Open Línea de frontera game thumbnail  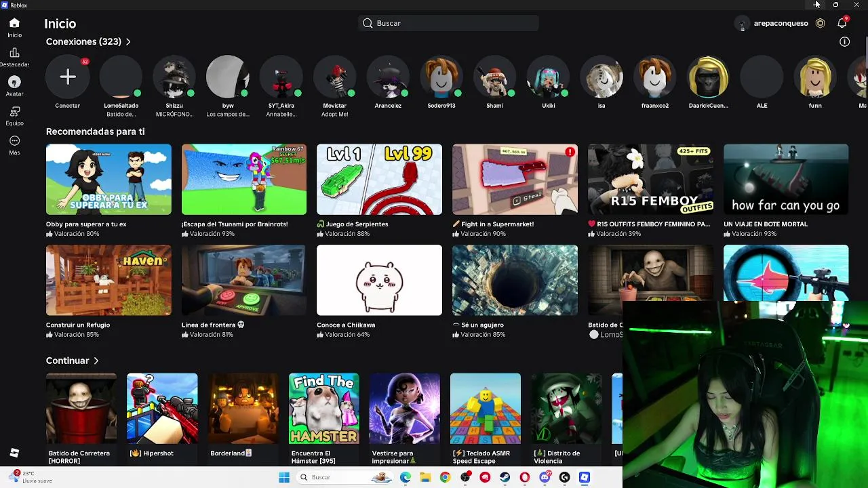point(244,281)
